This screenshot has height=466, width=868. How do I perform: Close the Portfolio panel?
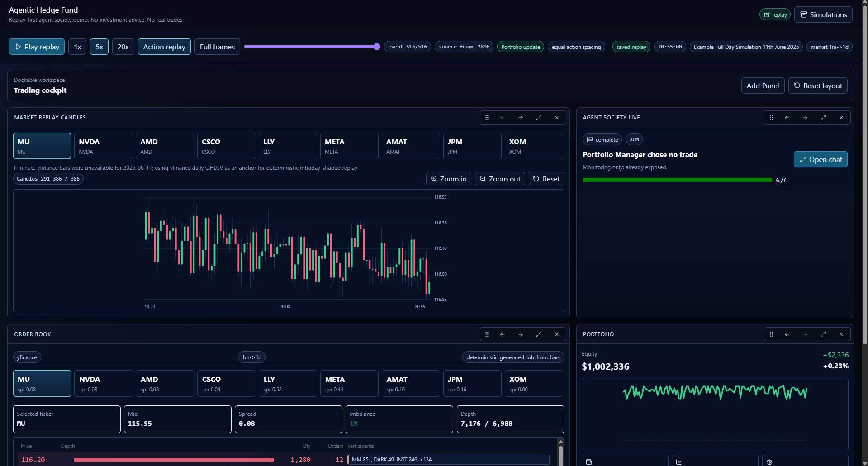tap(841, 334)
